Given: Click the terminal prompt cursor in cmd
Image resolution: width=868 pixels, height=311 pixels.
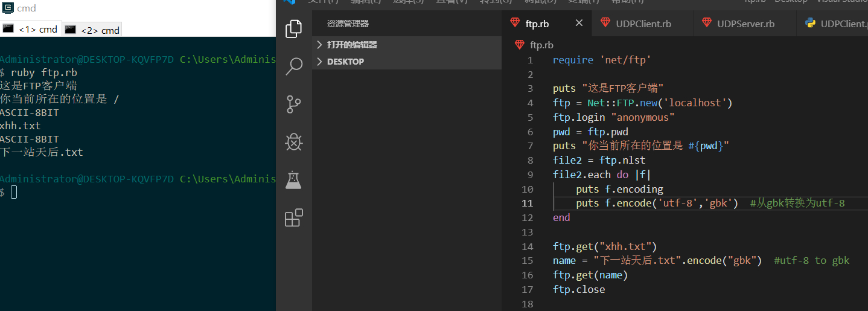Looking at the screenshot, I should (x=14, y=192).
